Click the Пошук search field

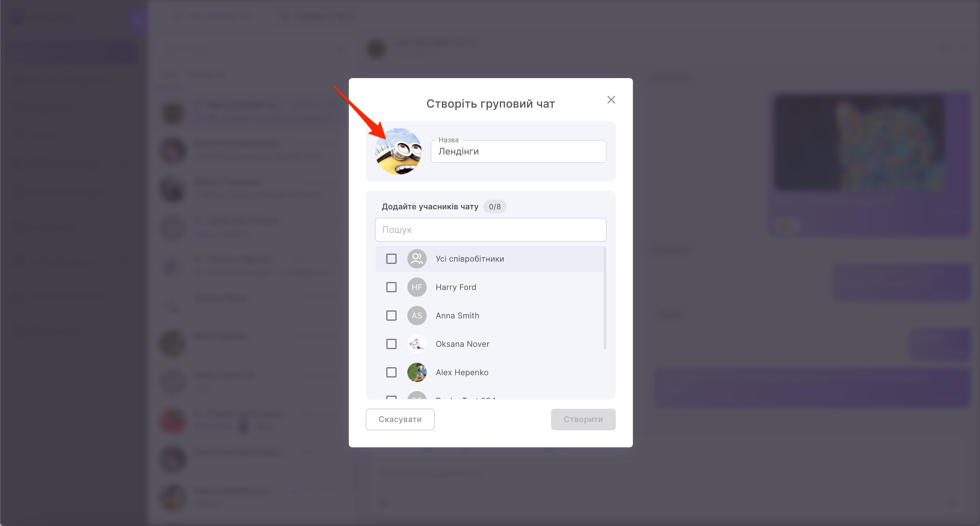[490, 230]
